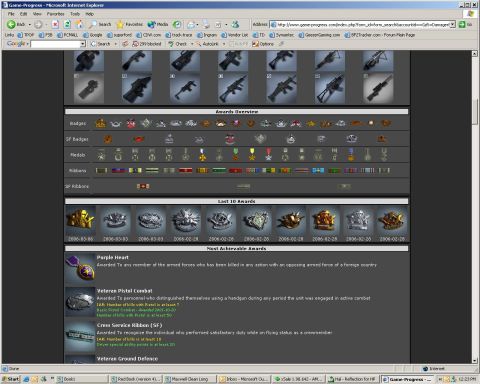
Task: Open the GeezerGaming.com link
Action: 320,35
